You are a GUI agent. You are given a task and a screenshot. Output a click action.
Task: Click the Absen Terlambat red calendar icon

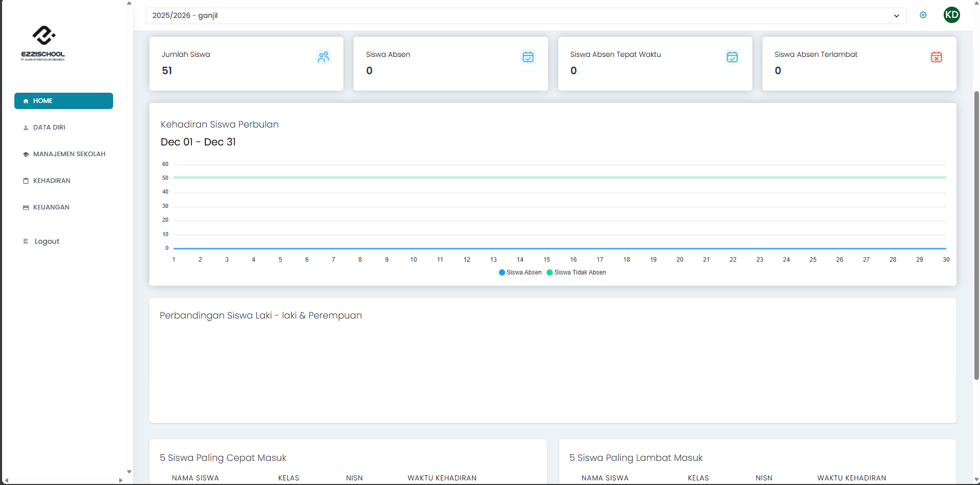[936, 57]
